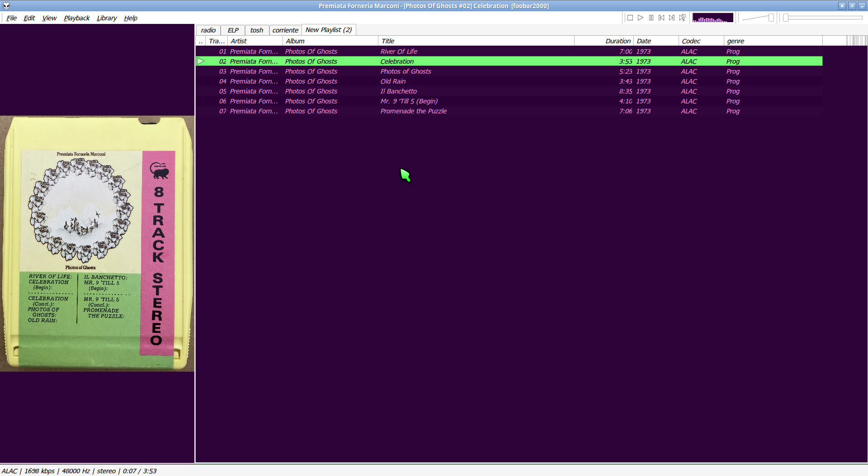Select the Photos of Ghosts title track

pyautogui.click(x=509, y=71)
